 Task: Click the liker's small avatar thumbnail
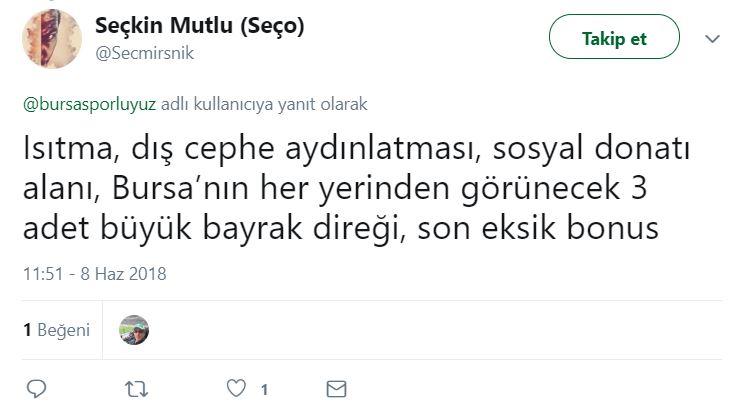point(134,329)
